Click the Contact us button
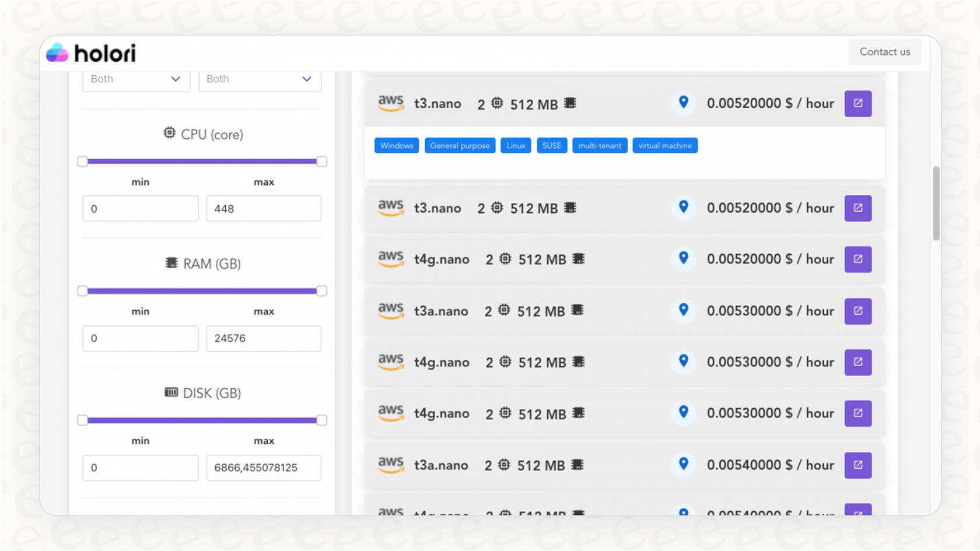 point(884,52)
